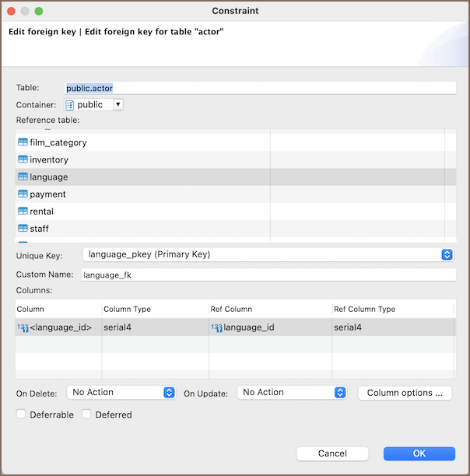The image size is (470, 476).
Task: Click the rental table icon
Action: 23,211
